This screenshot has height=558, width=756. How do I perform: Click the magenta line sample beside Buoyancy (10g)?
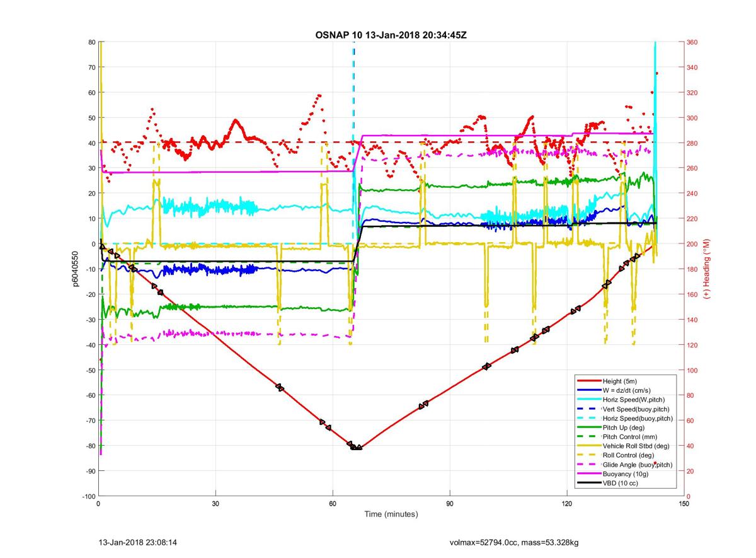point(588,474)
